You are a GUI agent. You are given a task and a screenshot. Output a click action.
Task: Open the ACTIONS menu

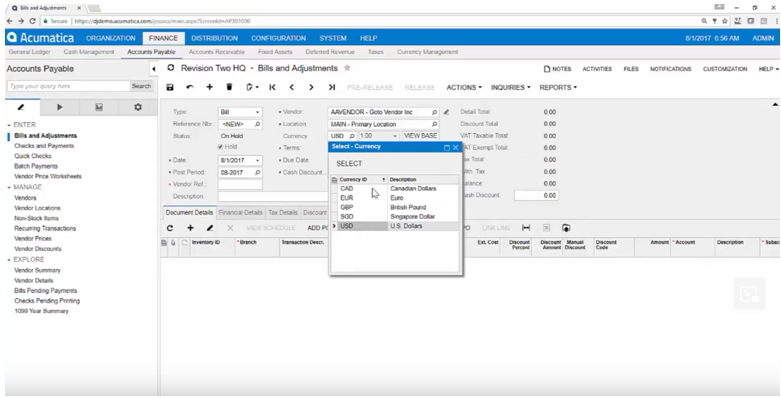[464, 87]
